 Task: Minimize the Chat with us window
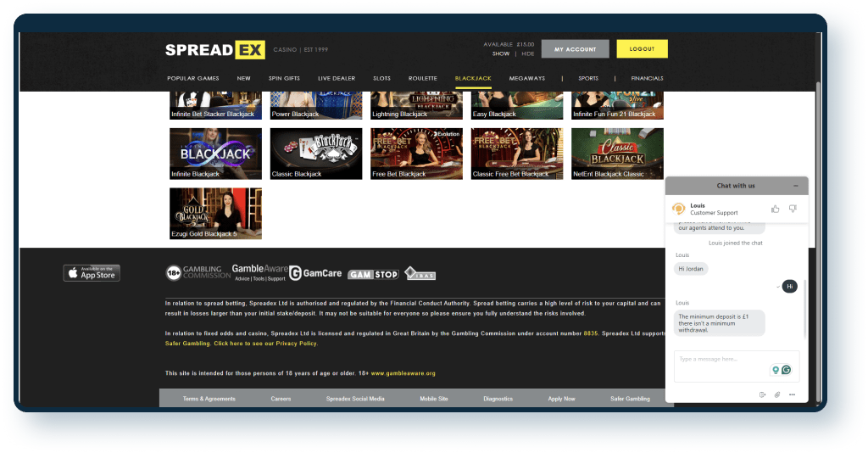click(x=795, y=186)
